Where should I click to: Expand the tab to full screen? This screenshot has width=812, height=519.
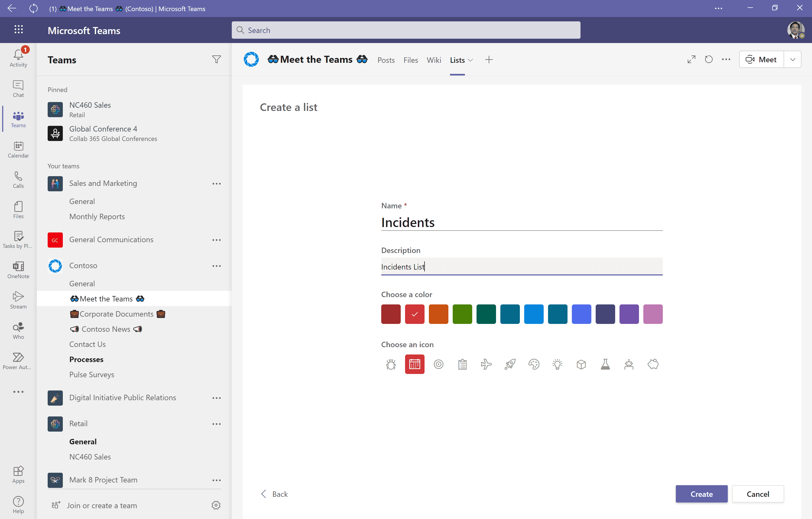(x=691, y=60)
